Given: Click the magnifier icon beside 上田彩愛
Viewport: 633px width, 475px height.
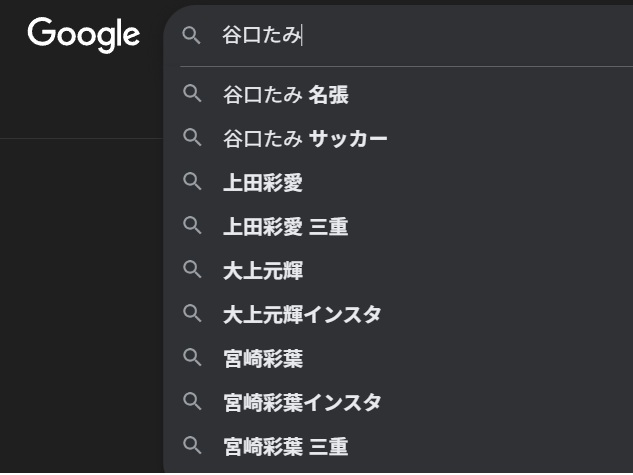Looking at the screenshot, I should [x=193, y=183].
